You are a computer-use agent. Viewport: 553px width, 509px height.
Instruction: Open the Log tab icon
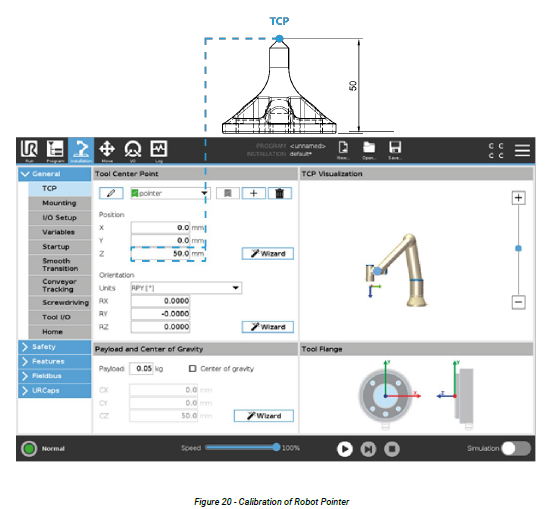[x=159, y=149]
